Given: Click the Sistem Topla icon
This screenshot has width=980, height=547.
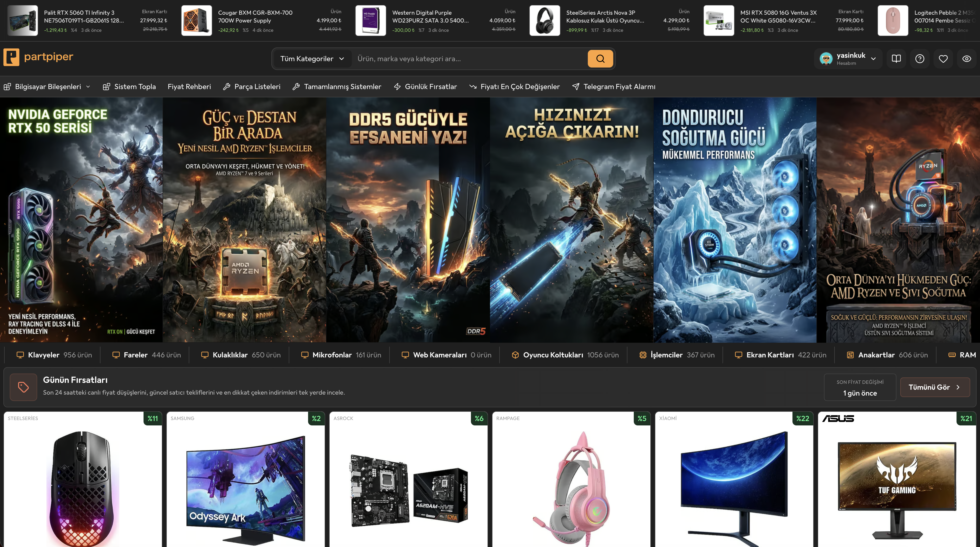Looking at the screenshot, I should point(107,87).
